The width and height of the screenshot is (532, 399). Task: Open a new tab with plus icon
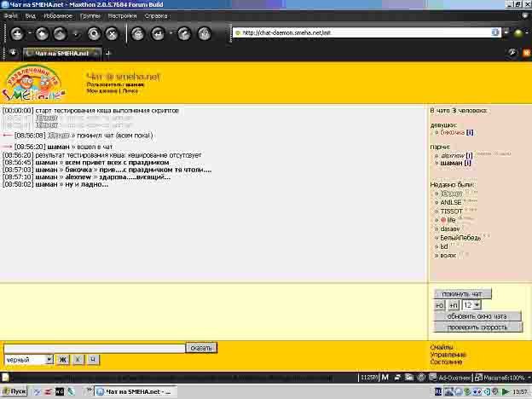108,54
